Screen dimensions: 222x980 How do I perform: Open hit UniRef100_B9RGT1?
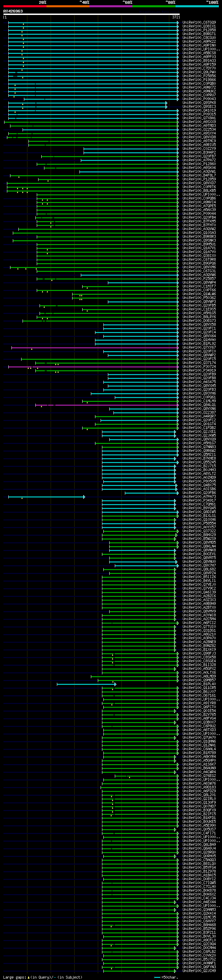(x=199, y=34)
